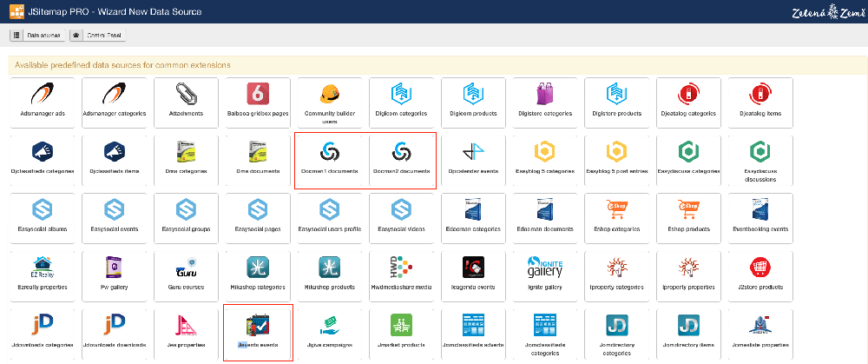
Task: Go to the Control Panel
Action: click(x=98, y=36)
